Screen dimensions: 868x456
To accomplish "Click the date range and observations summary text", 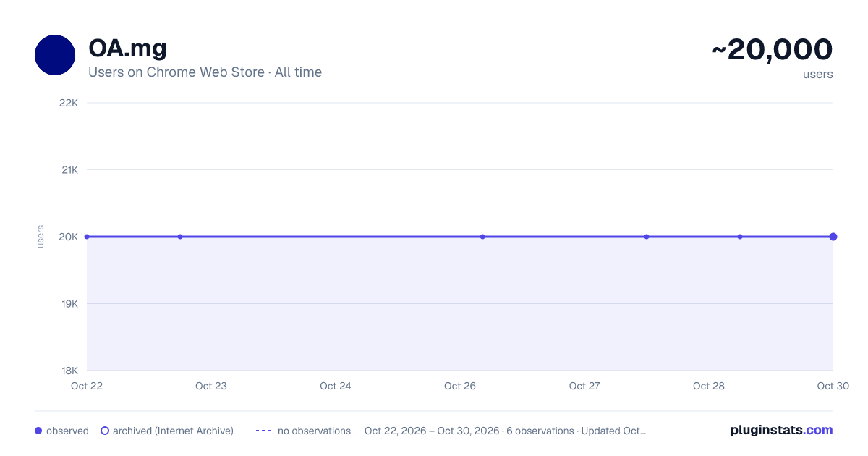I will tap(505, 431).
